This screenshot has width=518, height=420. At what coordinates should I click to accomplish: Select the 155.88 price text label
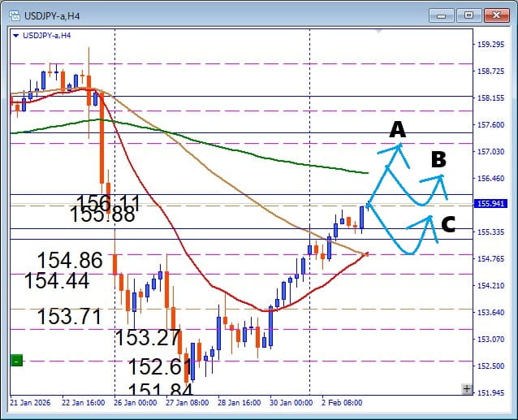pos(102,214)
